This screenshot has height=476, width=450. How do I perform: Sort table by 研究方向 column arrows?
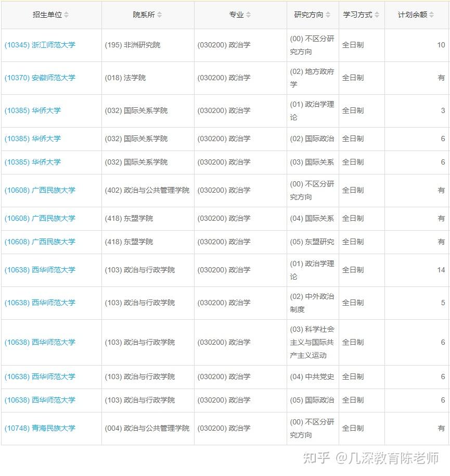click(328, 15)
